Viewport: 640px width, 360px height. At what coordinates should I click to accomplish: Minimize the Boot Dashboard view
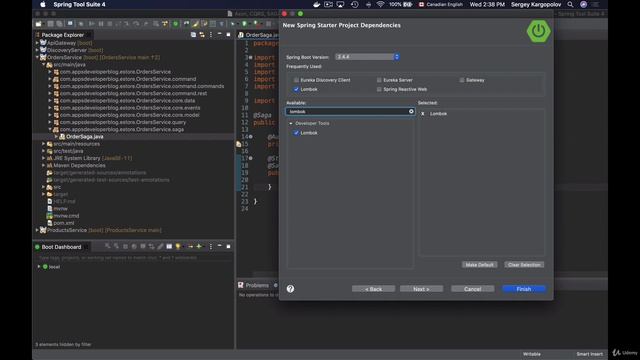tap(220, 246)
